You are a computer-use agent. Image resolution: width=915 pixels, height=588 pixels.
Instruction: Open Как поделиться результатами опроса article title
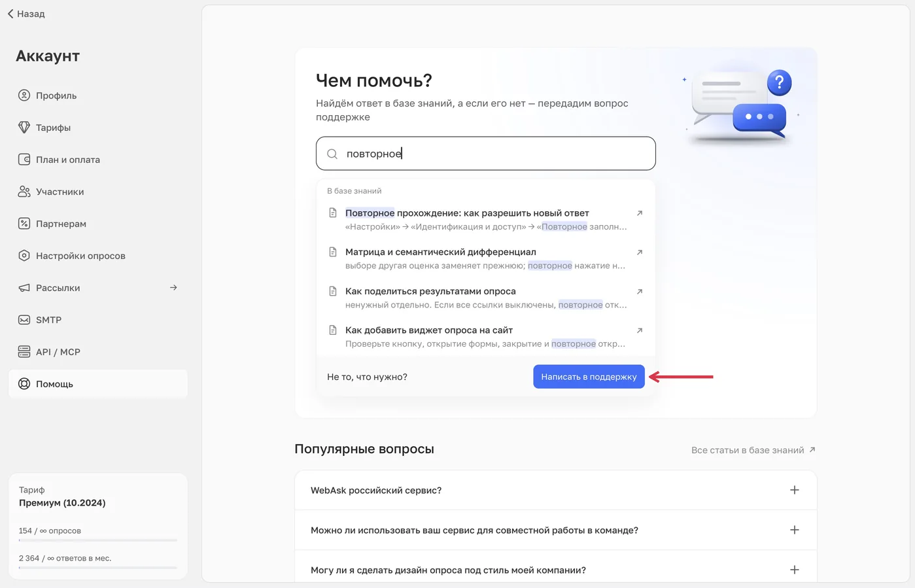coord(430,291)
